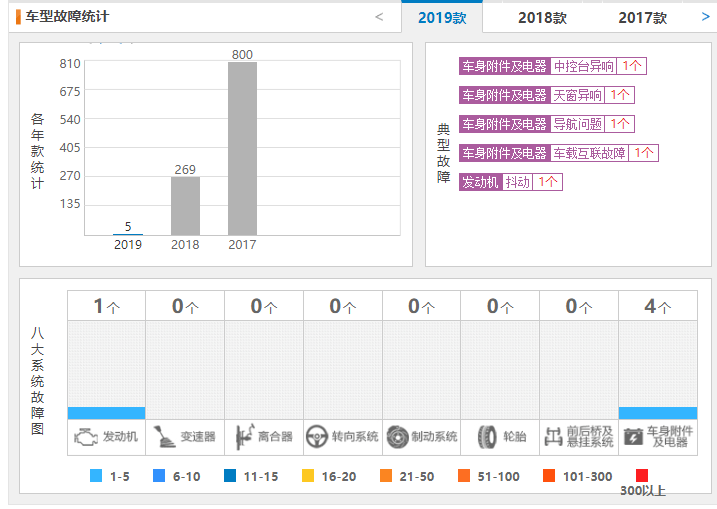
Task: Click the 11-15 legend color swatch
Action: [230, 476]
